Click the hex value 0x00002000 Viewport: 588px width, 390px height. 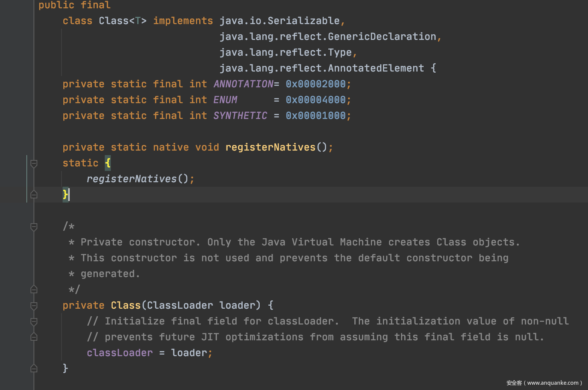315,84
